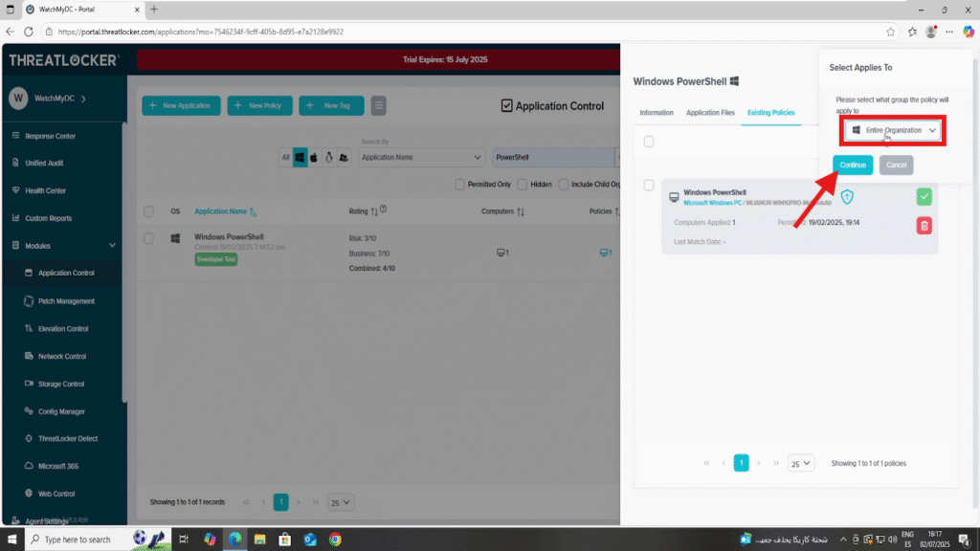Toggle the Hidden checkbox
This screenshot has height=551, width=980.
523,185
